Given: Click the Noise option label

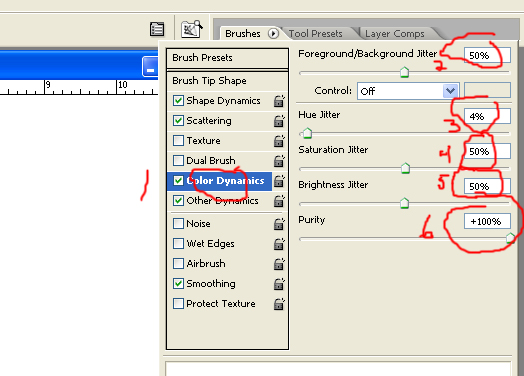Looking at the screenshot, I should pyautogui.click(x=198, y=224).
